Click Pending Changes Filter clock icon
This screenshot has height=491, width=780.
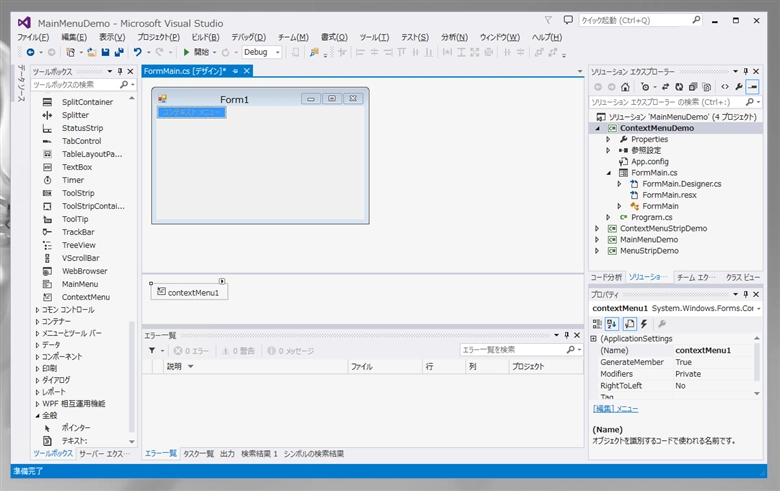(x=645, y=87)
